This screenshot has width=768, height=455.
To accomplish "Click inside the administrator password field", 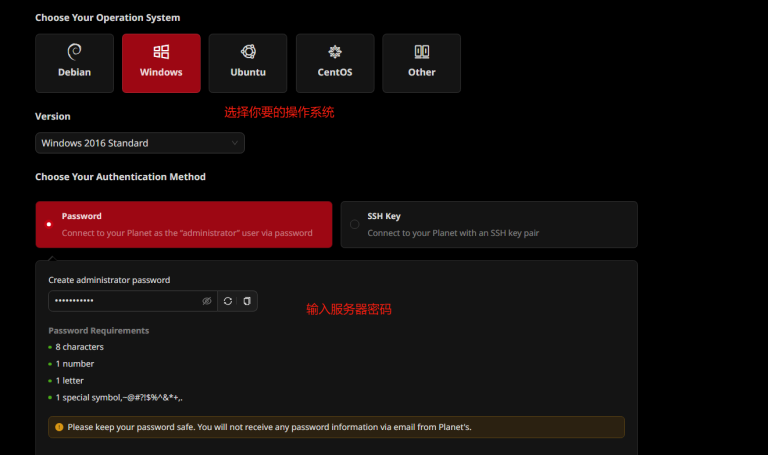I will coord(120,301).
